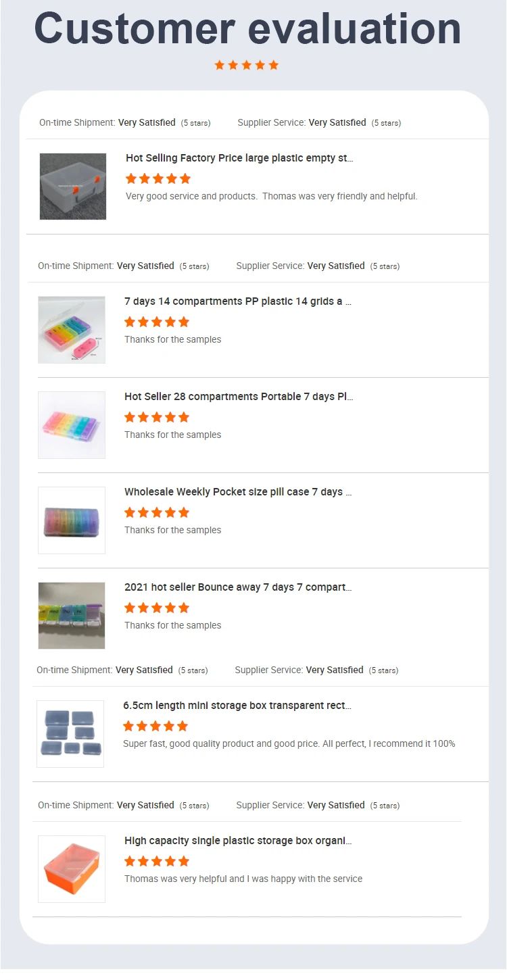This screenshot has height=980, width=507.
Task: Click star rating for 14 compartments PP plastic review
Action: (x=157, y=322)
